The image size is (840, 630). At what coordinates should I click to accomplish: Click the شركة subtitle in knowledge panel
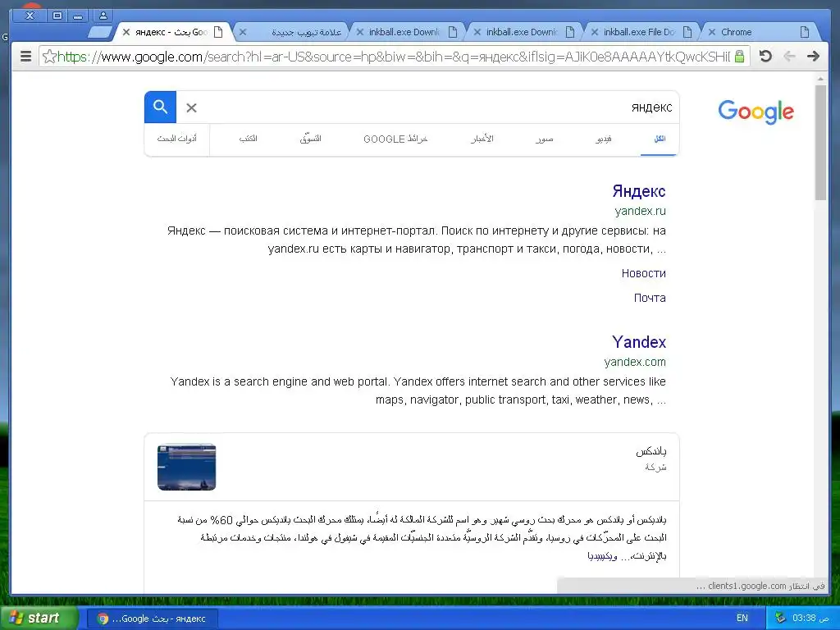point(655,468)
